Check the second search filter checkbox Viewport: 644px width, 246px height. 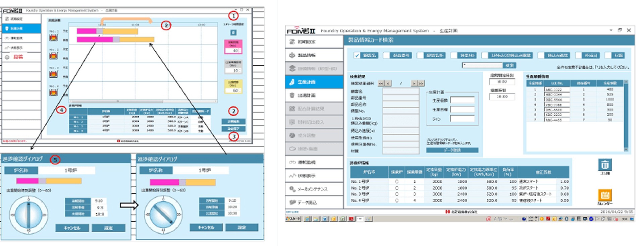[387, 55]
